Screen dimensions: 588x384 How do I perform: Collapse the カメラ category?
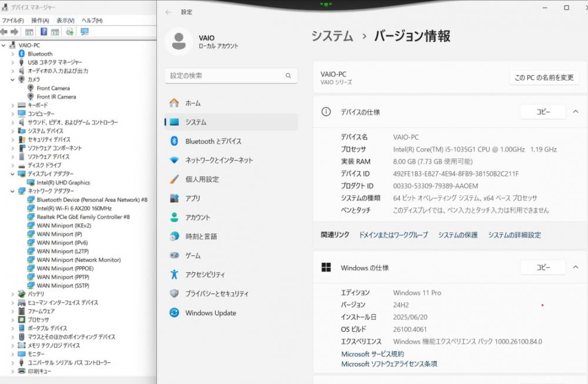[x=12, y=79]
